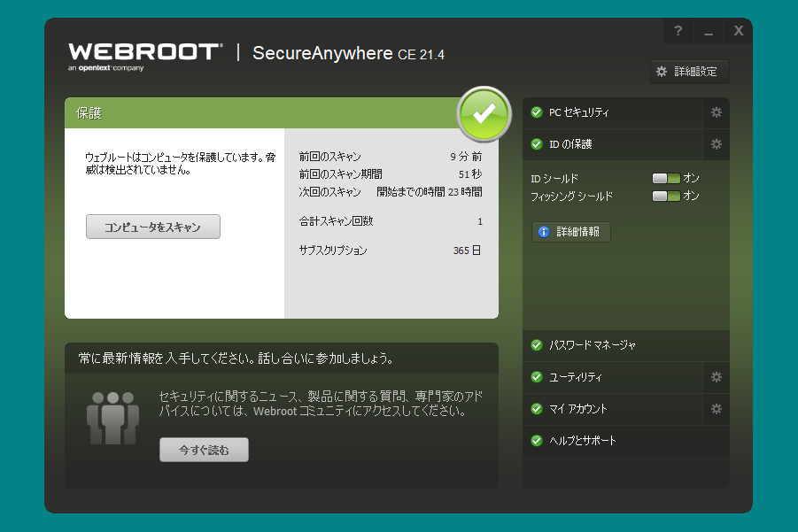Screen dimensions: 798x532
Task: Click the ID シールド label
Action: (554, 179)
